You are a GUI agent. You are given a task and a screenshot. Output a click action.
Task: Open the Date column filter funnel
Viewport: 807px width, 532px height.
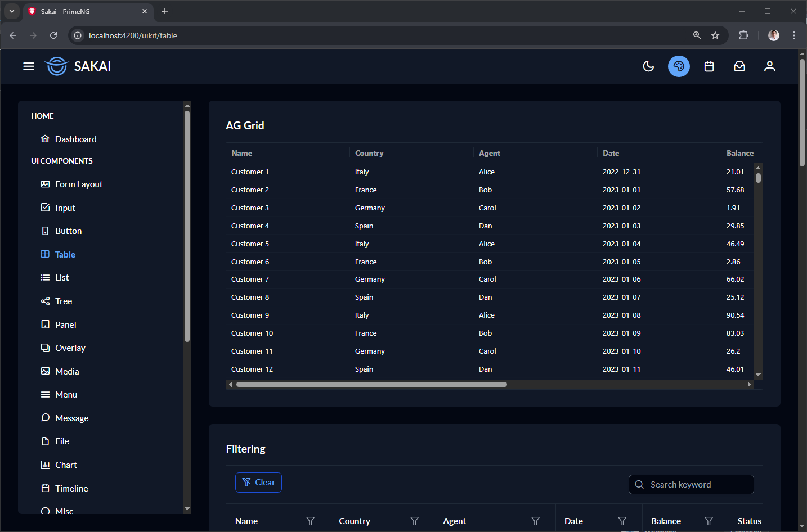[x=622, y=521]
